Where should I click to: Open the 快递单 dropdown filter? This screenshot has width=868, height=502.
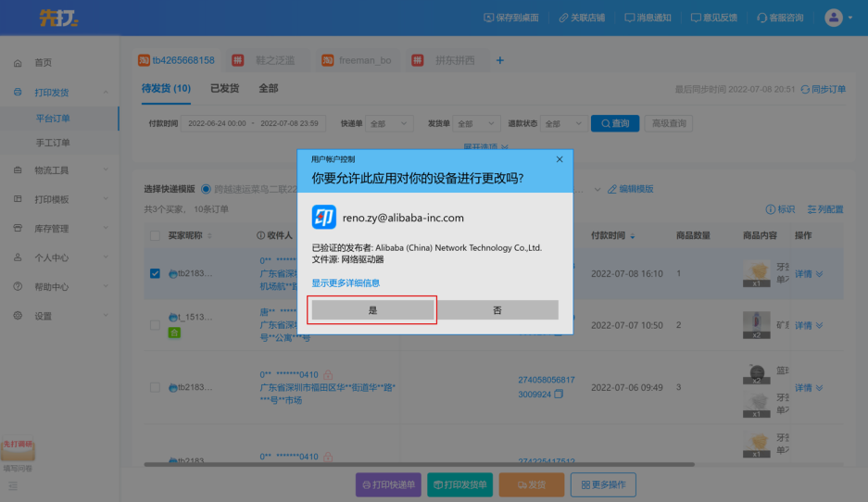(390, 123)
